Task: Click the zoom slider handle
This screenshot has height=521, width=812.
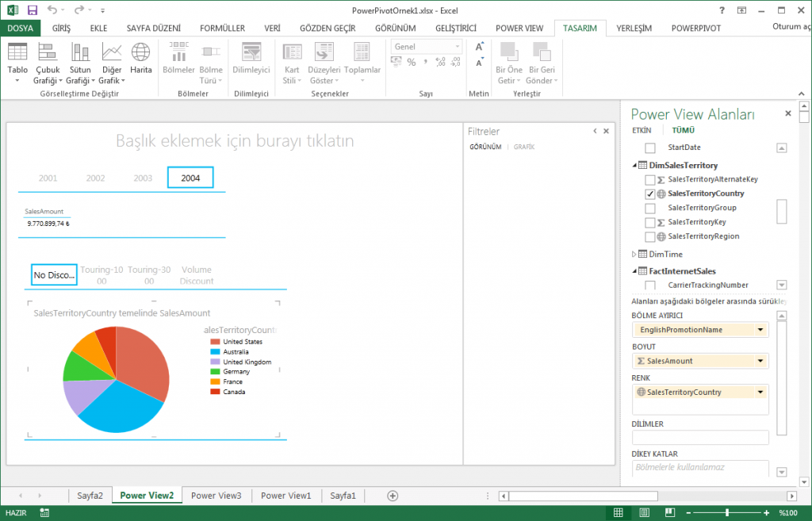Action: 727,513
